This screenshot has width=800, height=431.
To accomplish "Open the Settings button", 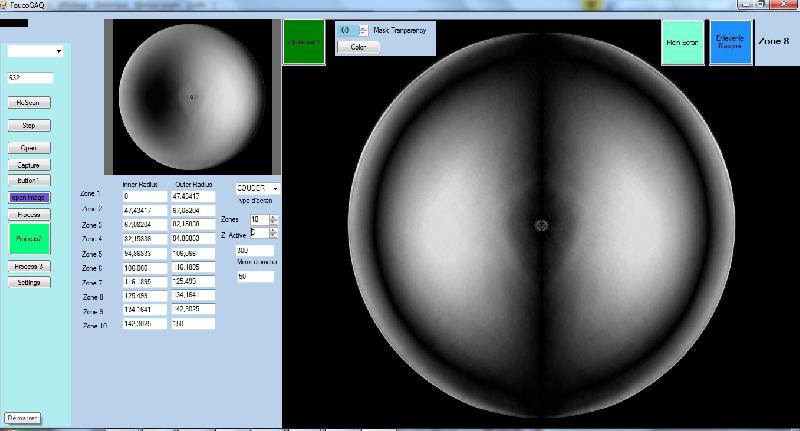I will tap(29, 282).
